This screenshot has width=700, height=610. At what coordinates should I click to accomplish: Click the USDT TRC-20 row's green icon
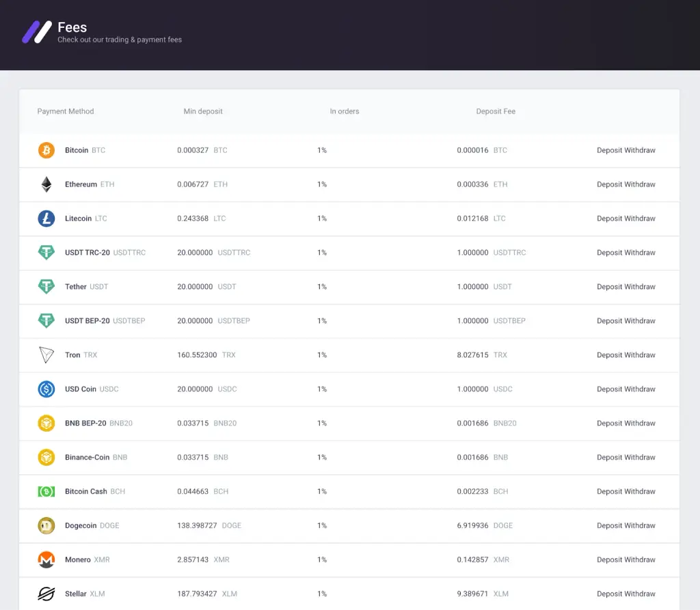[46, 253]
